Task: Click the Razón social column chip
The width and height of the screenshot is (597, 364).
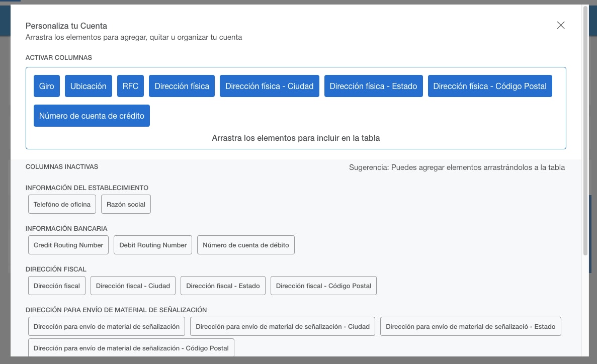Action: (x=126, y=204)
